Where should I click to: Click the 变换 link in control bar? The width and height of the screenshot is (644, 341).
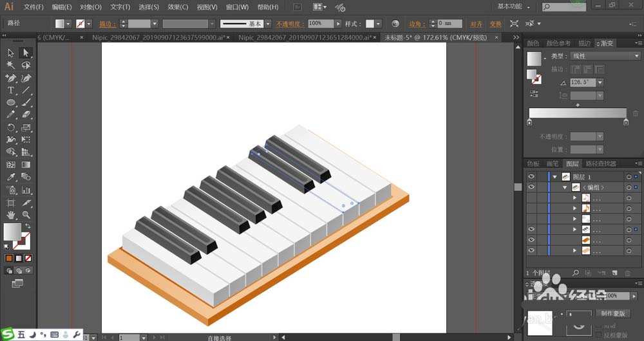(x=495, y=24)
